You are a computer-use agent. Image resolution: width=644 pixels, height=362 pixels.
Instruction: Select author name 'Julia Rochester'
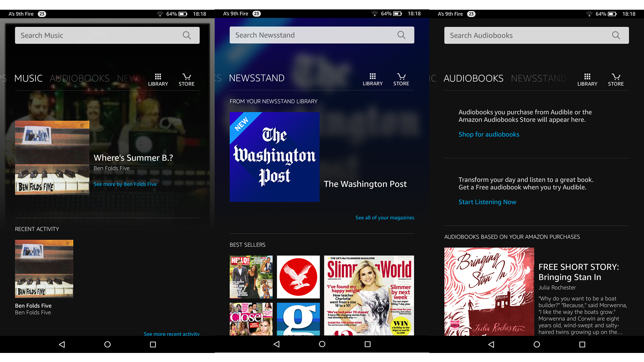557,288
